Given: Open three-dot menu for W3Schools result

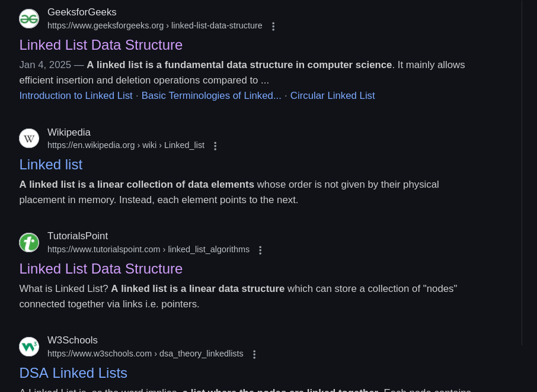Looking at the screenshot, I should (254, 355).
